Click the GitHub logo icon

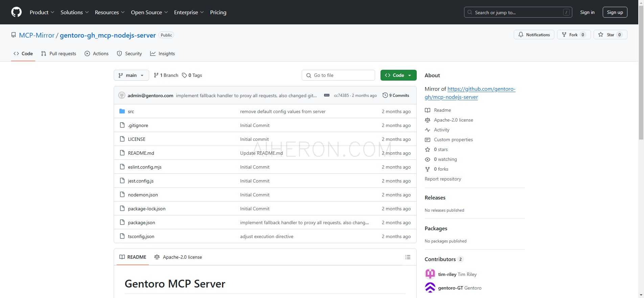coord(16,12)
